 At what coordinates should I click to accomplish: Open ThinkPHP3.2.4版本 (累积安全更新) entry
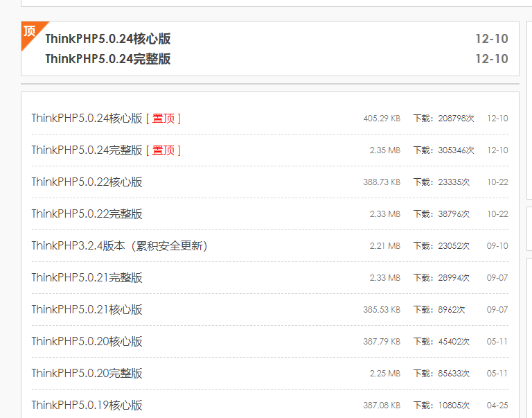[x=119, y=246]
